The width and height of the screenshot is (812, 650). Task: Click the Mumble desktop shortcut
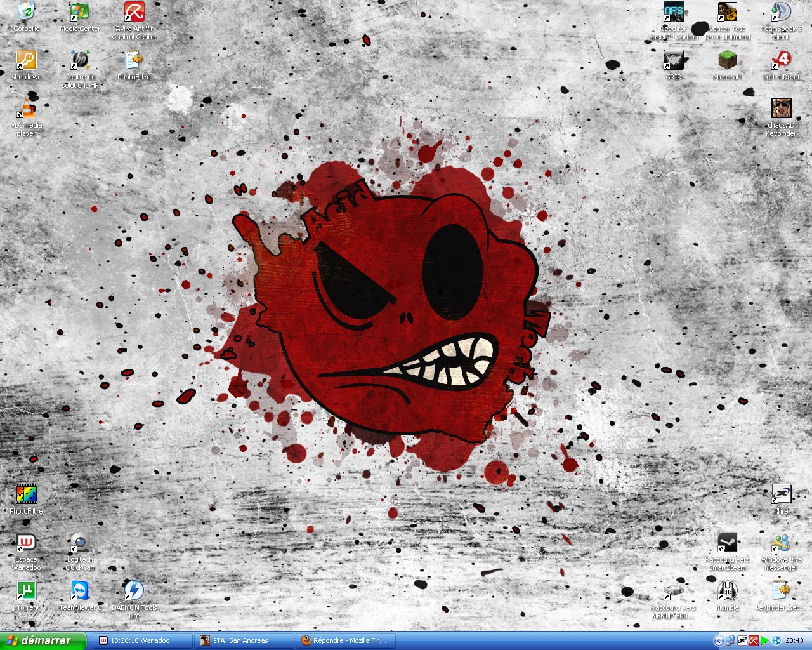[727, 591]
